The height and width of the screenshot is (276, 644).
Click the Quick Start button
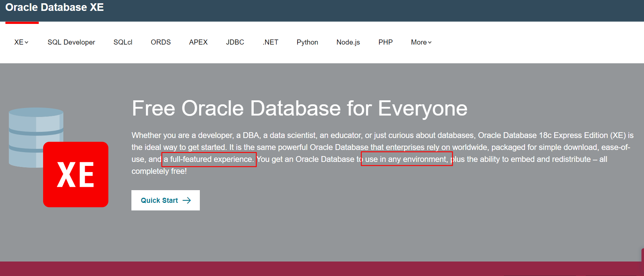click(165, 200)
